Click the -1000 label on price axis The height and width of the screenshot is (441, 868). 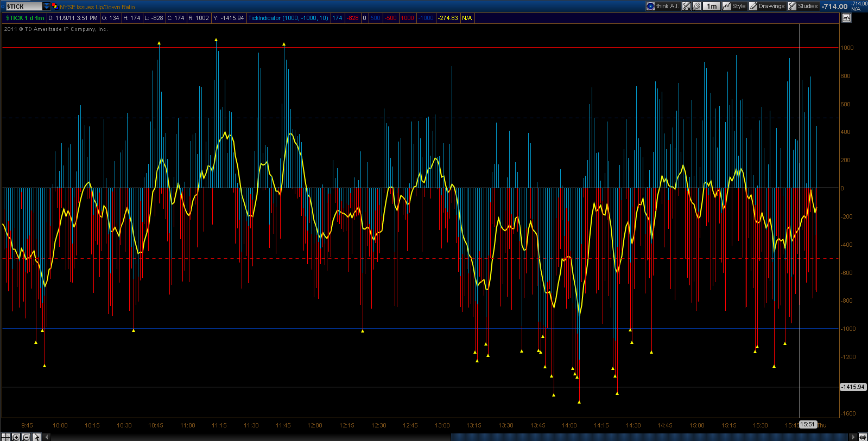pos(848,329)
